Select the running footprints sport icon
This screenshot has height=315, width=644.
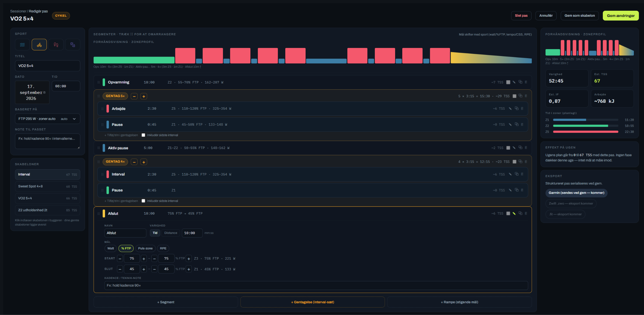click(56, 45)
